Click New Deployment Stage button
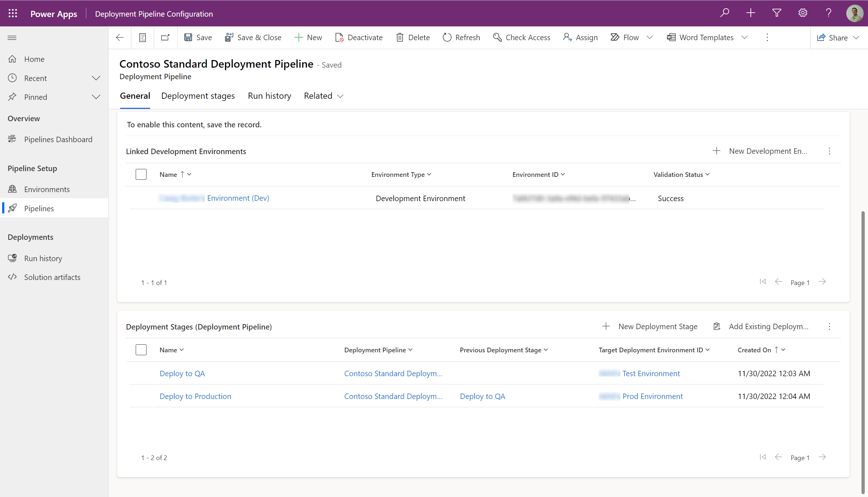The width and height of the screenshot is (868, 497). [x=650, y=326]
